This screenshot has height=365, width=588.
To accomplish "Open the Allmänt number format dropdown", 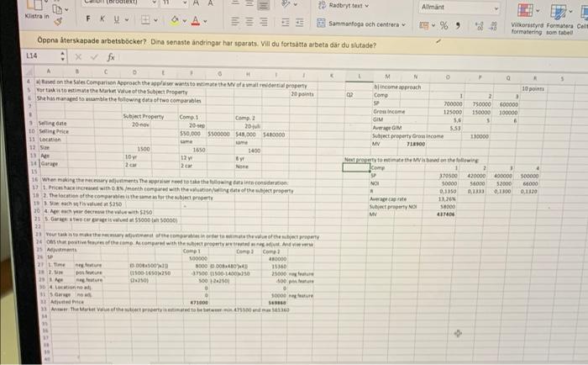I will point(459,7).
